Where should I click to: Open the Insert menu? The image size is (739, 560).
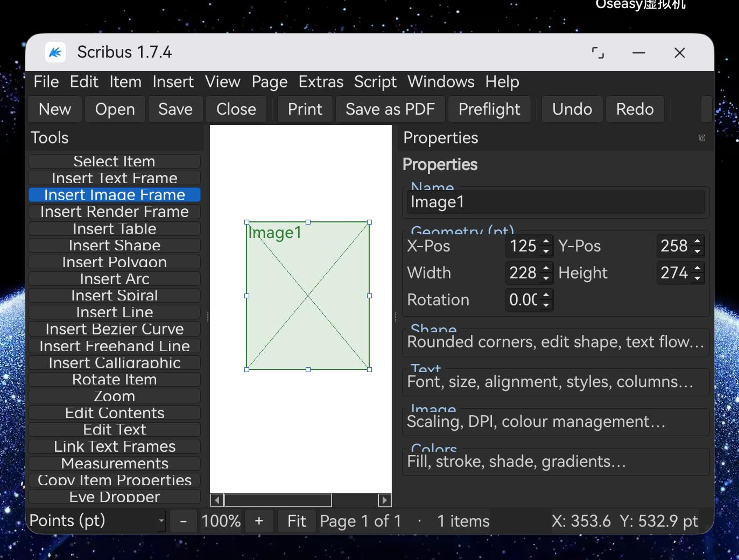click(173, 82)
